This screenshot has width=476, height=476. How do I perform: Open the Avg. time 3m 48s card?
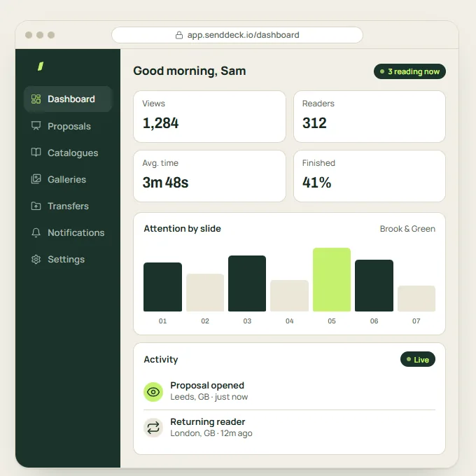[209, 176]
